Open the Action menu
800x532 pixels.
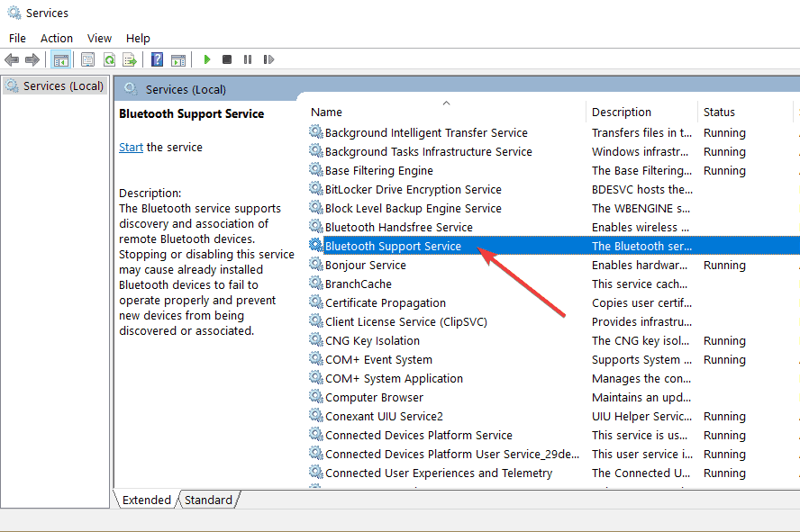[x=57, y=38]
